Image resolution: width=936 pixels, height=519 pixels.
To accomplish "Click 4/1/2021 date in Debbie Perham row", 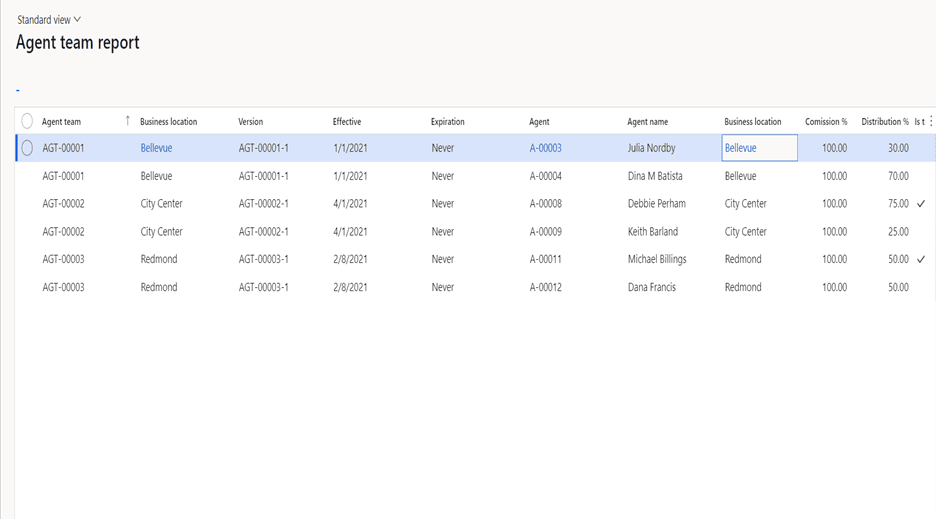I will (350, 204).
